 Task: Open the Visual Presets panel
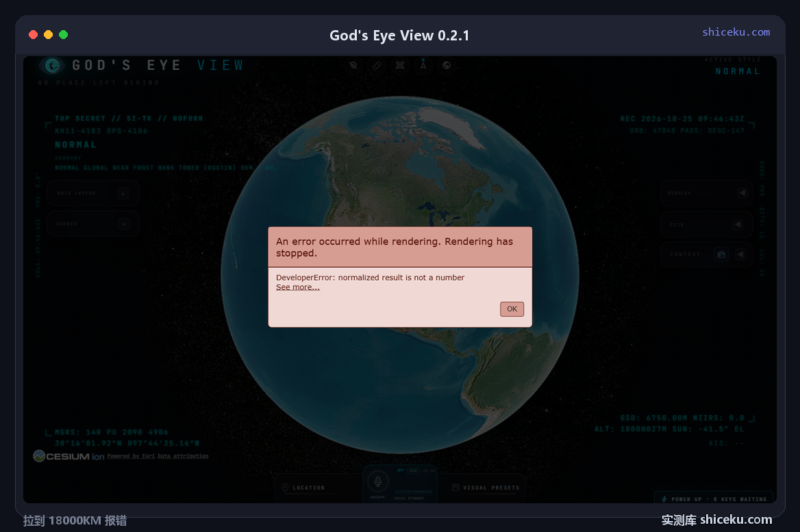tap(486, 487)
